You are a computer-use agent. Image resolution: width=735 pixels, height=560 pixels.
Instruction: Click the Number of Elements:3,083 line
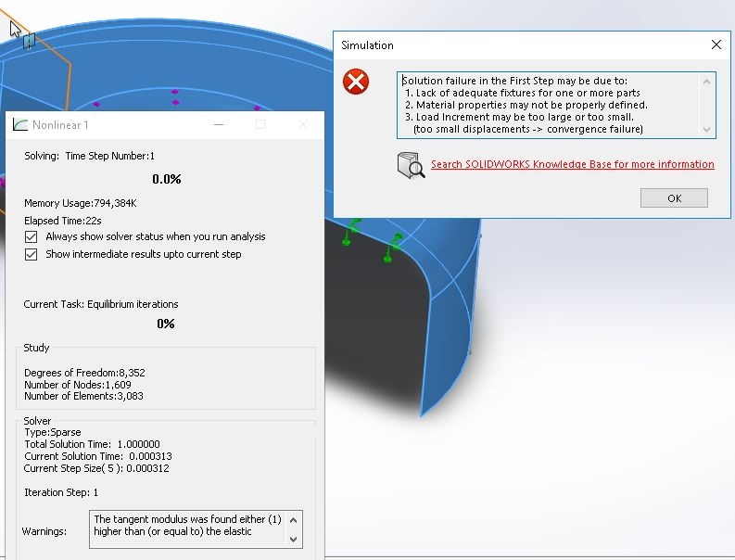tap(83, 396)
